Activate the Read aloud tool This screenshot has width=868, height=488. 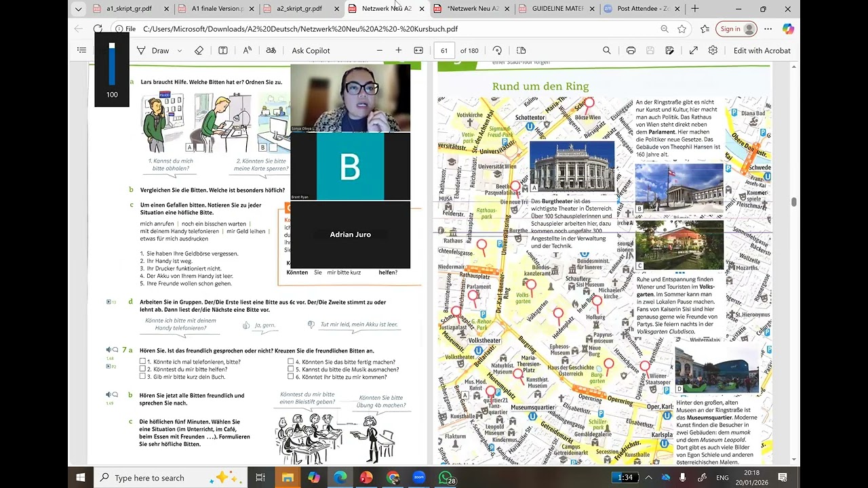point(247,50)
